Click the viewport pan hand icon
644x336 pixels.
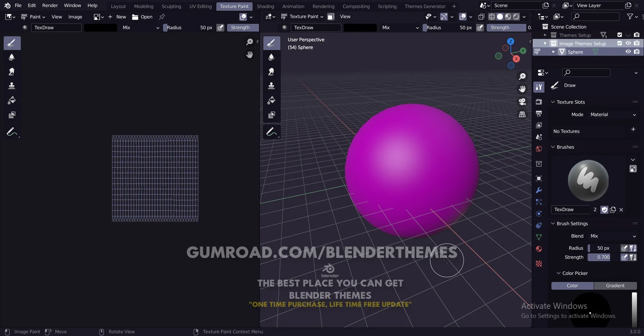[522, 89]
